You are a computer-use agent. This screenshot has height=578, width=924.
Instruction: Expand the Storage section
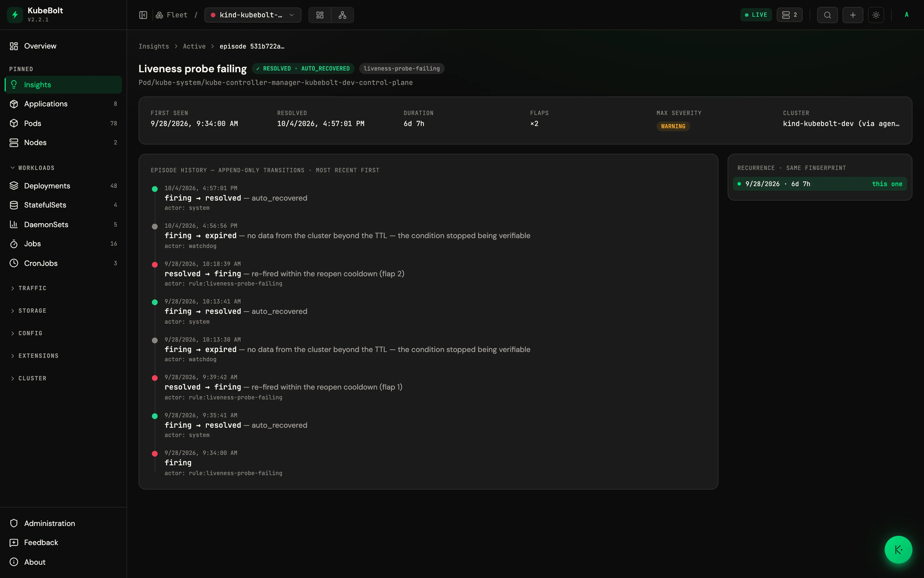pyautogui.click(x=29, y=311)
